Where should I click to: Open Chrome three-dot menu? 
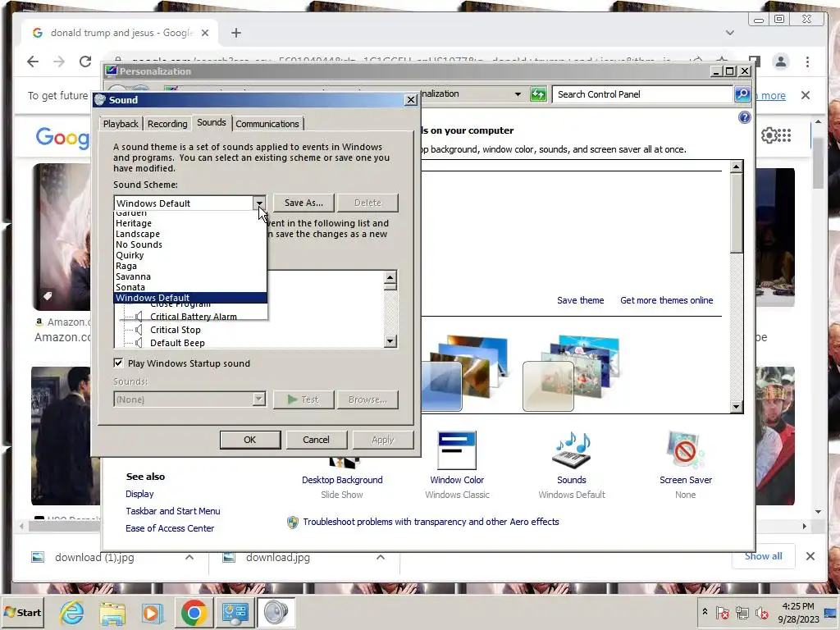tap(807, 62)
